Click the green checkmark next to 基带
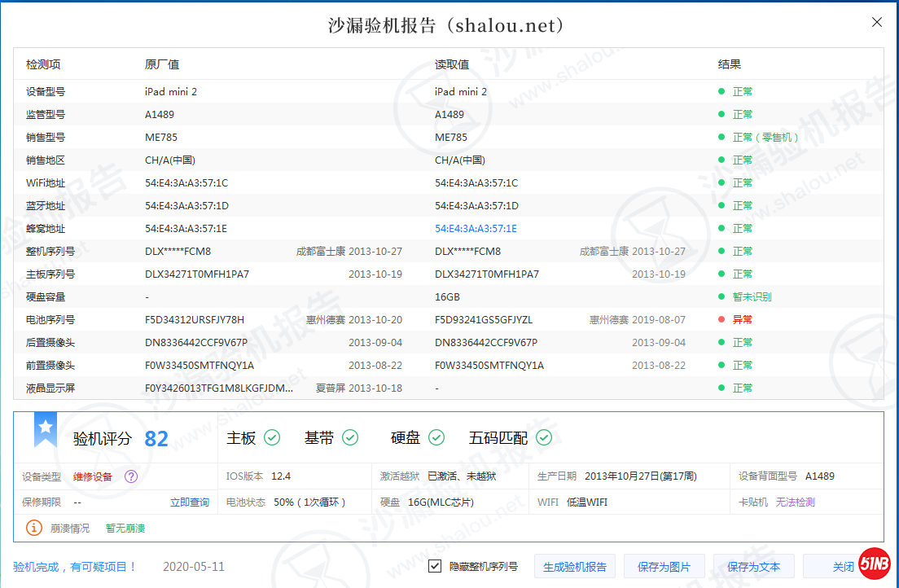Viewport: 899px width, 588px height. 350,438
